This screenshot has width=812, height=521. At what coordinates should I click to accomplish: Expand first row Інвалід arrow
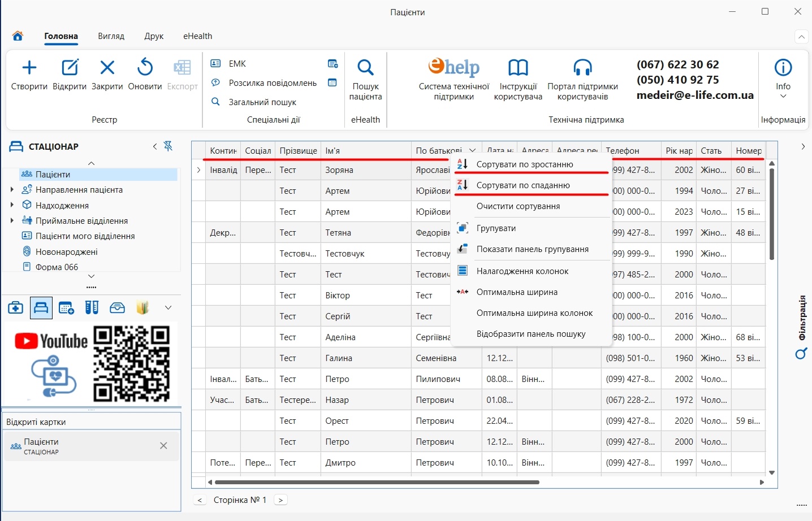click(x=198, y=170)
